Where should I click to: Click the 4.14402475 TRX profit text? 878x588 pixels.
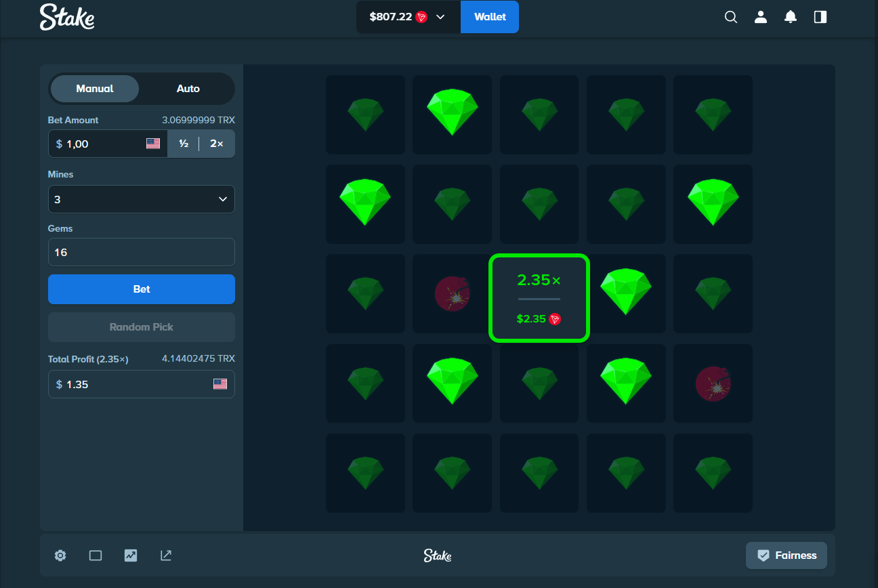[x=198, y=358]
